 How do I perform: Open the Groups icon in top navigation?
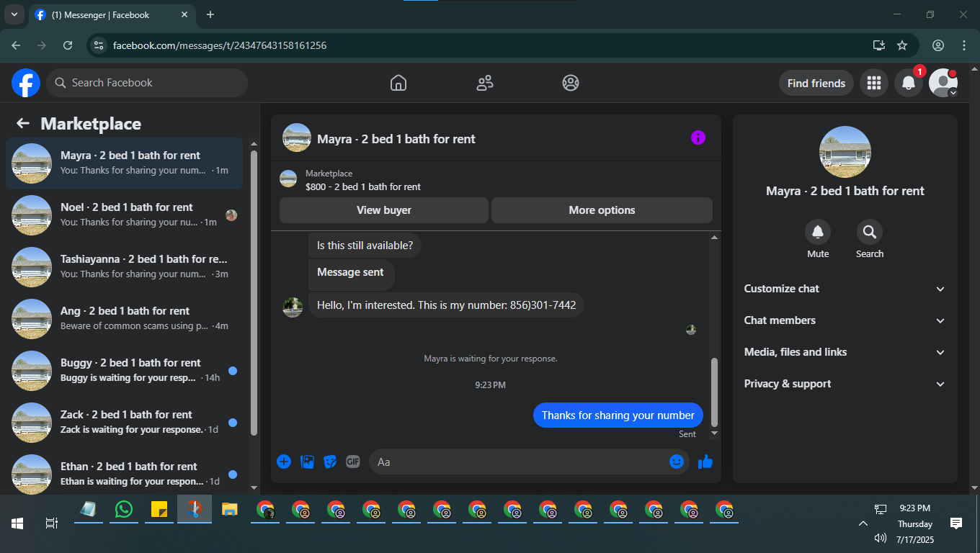point(571,83)
